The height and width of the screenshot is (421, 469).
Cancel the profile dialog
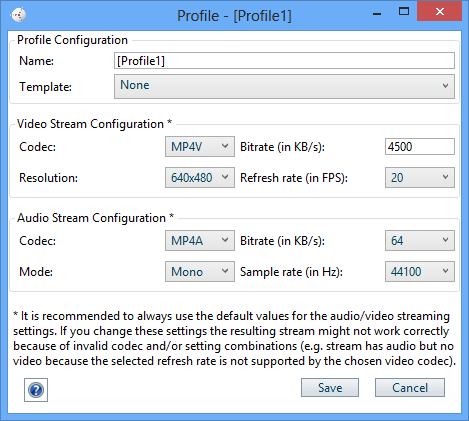coord(410,387)
